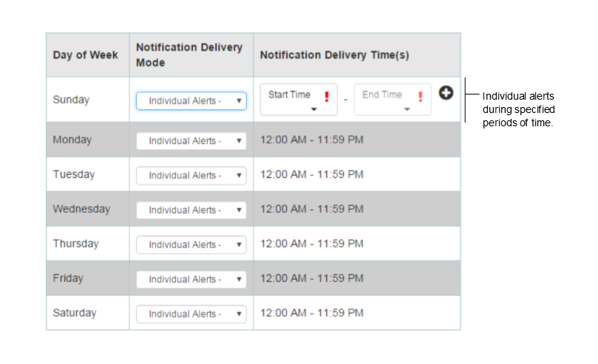
Task: Click Monday's 12:00 AM - 11:59 PM time
Action: [312, 140]
